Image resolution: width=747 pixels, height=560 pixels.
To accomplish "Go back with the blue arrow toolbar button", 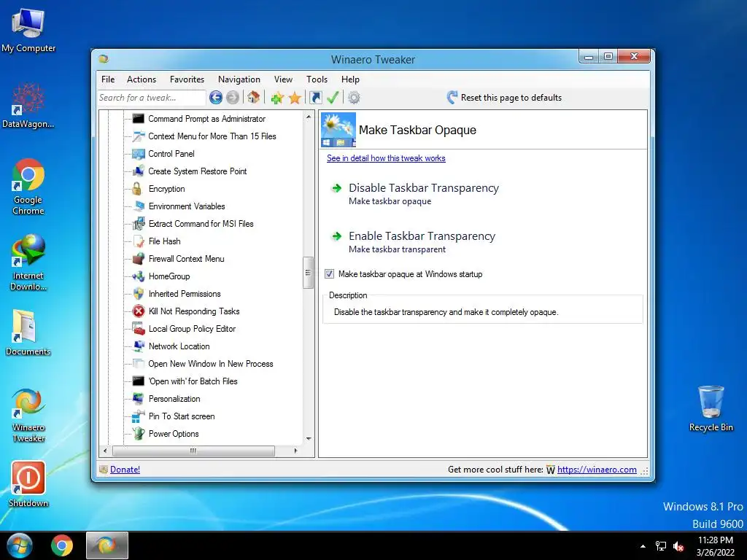I will pos(216,98).
